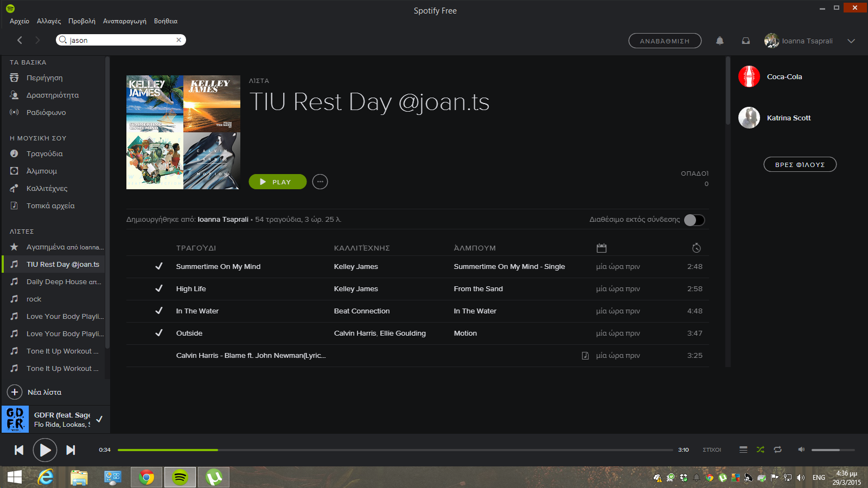Toggle saved checkmark for High Life
The width and height of the screenshot is (868, 488).
[x=159, y=288]
